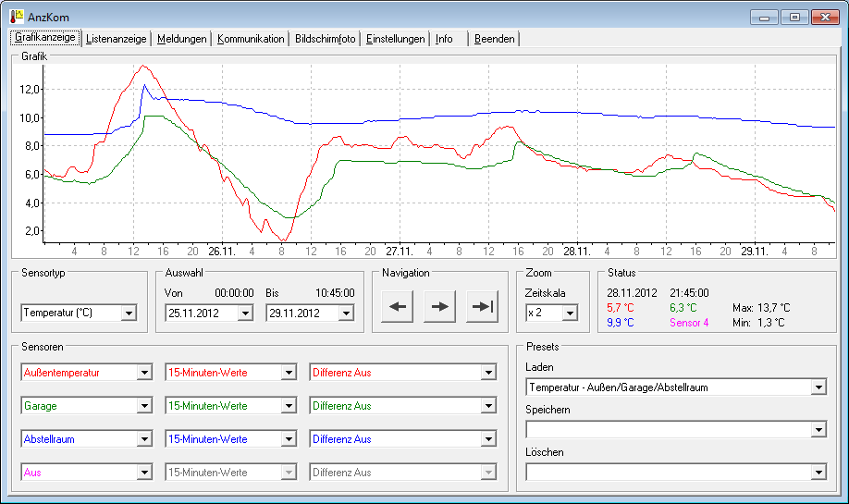
Task: Open the Außentemperatur sensor dropdown
Action: [143, 373]
